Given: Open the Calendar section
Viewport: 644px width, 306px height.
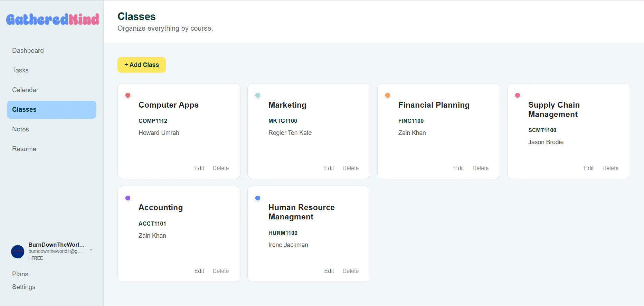Looking at the screenshot, I should pyautogui.click(x=25, y=90).
